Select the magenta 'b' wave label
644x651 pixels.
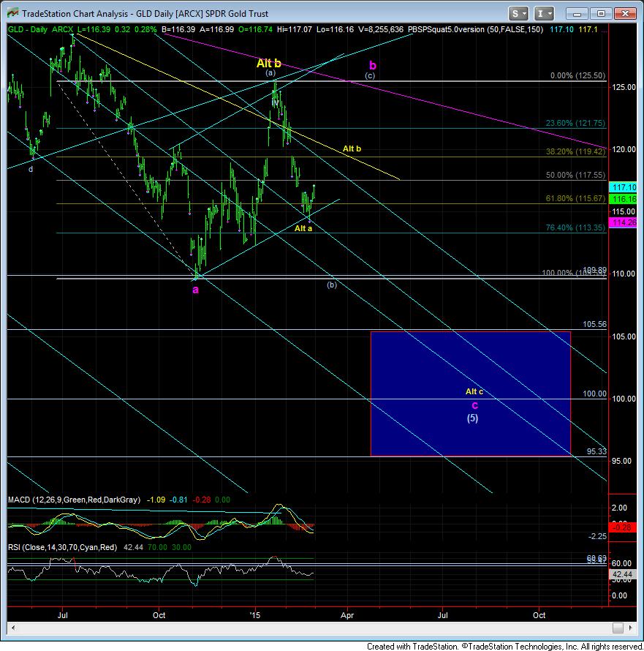[x=373, y=65]
